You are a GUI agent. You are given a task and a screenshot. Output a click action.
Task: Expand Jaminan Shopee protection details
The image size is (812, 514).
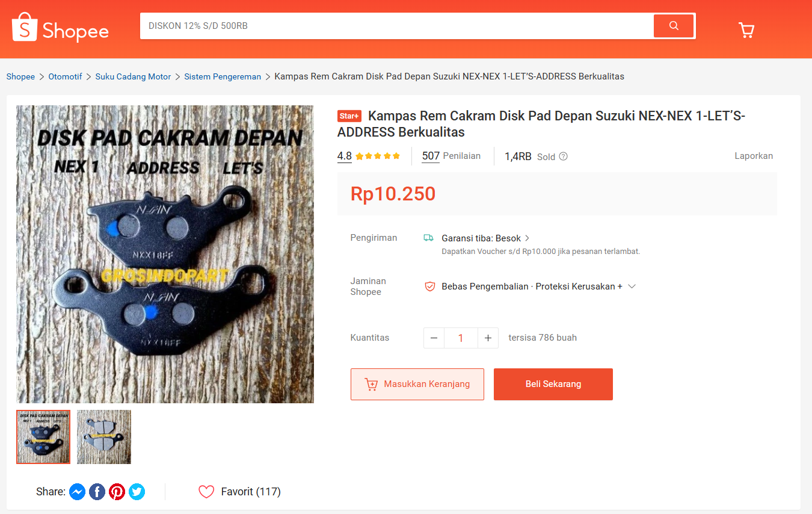coord(632,286)
